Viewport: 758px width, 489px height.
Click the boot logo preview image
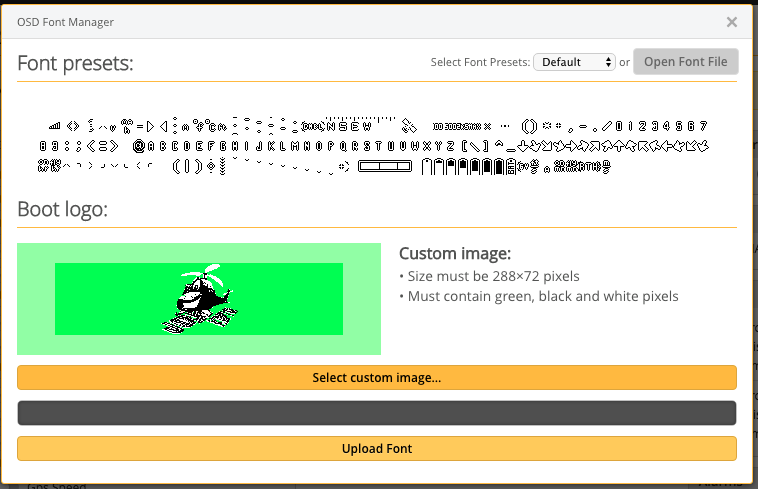199,299
